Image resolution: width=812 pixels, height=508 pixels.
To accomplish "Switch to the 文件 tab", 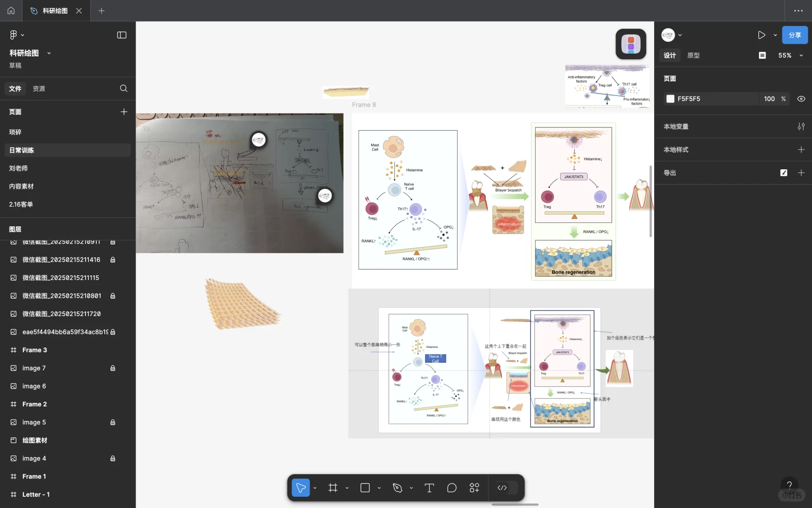I will pos(15,88).
